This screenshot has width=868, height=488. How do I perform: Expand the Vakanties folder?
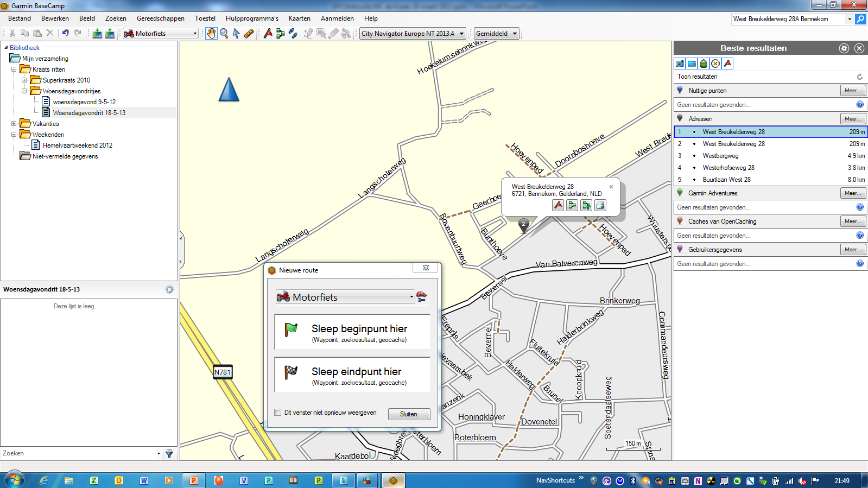coord(14,124)
